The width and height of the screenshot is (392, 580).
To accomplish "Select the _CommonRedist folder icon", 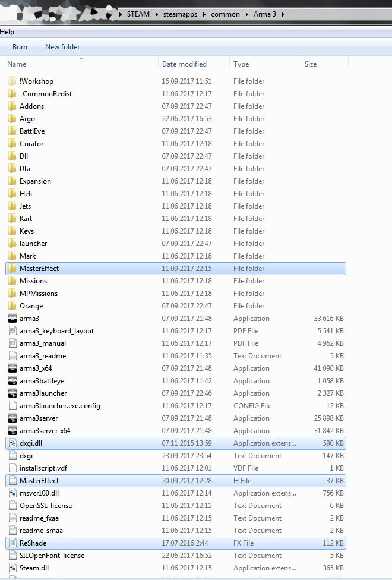I will (x=12, y=93).
